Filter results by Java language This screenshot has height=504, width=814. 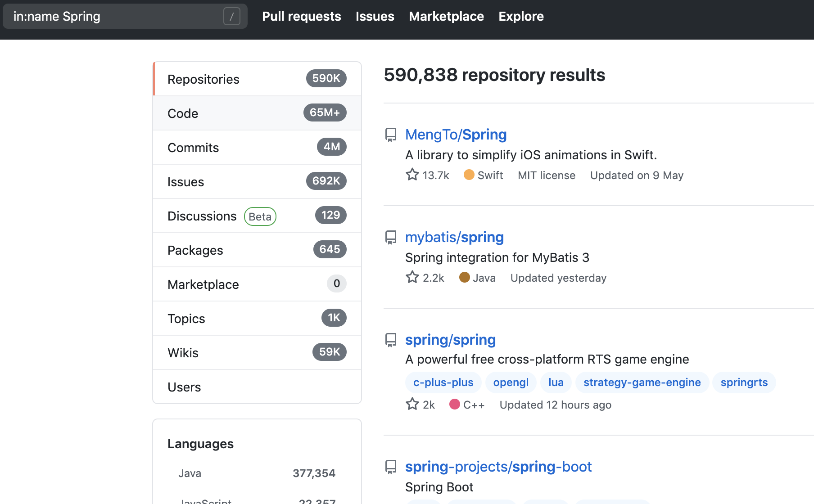click(257, 473)
